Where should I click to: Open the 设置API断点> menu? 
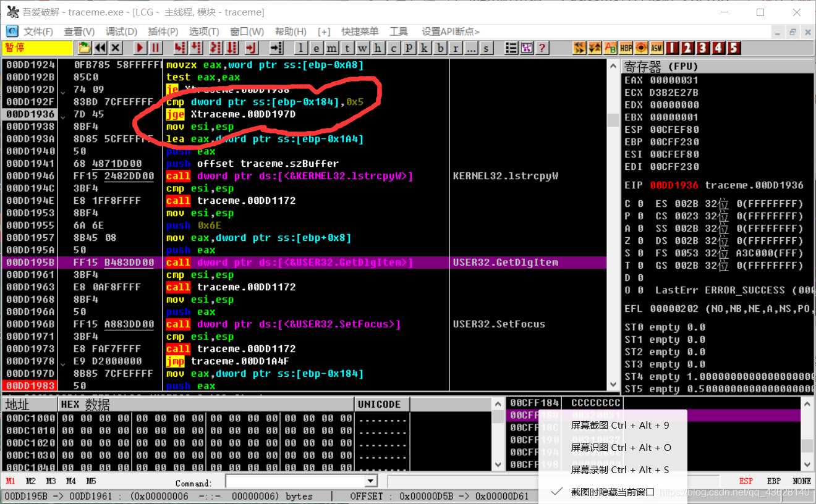click(450, 31)
